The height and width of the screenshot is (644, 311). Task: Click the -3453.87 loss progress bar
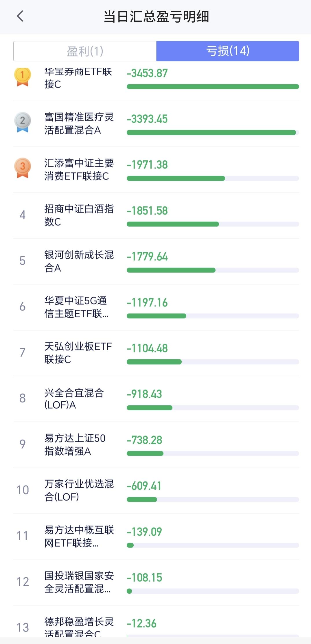(213, 87)
